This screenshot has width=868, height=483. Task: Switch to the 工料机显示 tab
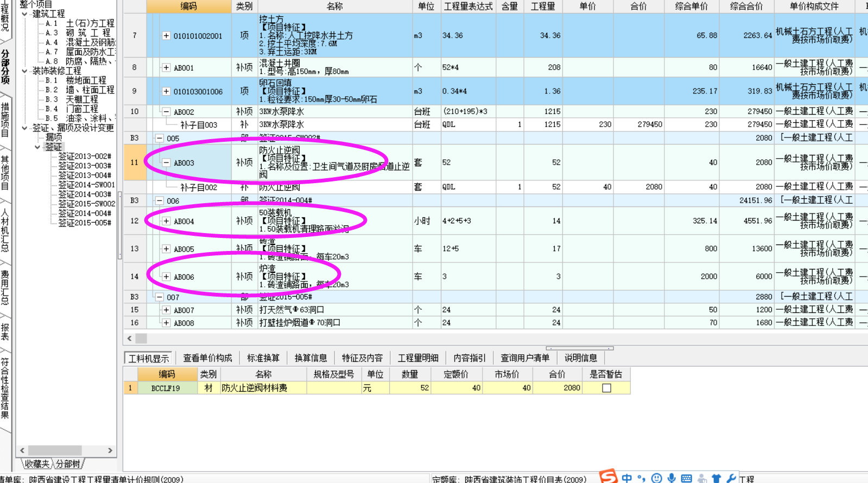pyautogui.click(x=149, y=358)
